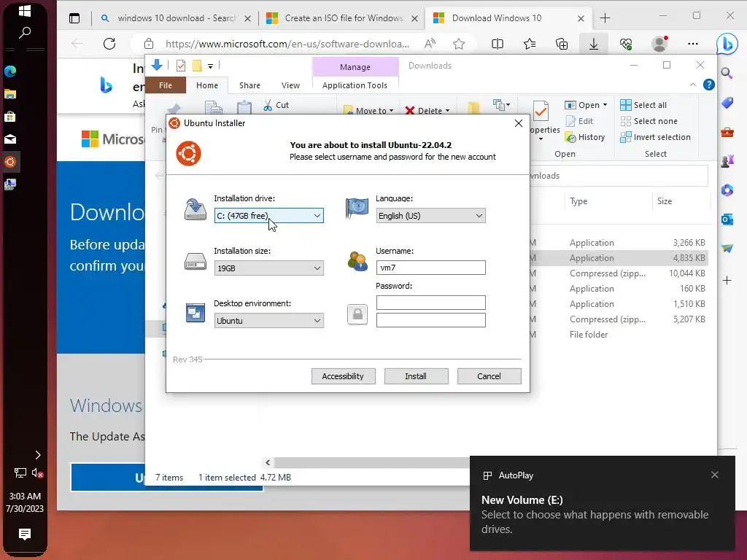Open the Installation size dropdown
Image resolution: width=747 pixels, height=560 pixels.
[x=268, y=268]
